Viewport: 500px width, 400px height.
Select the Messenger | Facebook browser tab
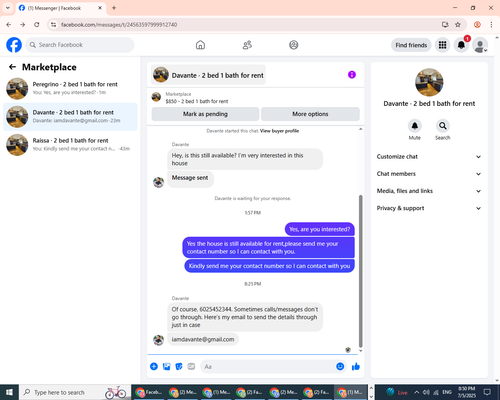61,8
